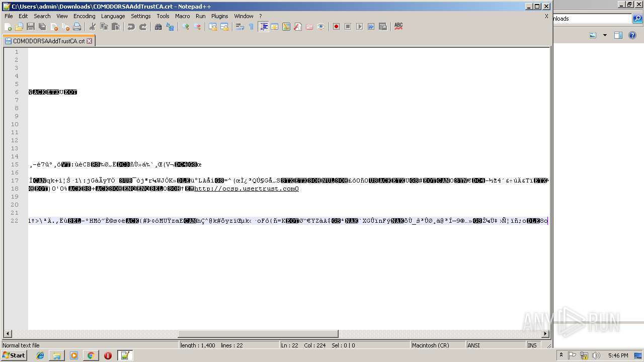The width and height of the screenshot is (644, 362).
Task: Click the search box in the Downloads window behind
Action: tap(592, 19)
